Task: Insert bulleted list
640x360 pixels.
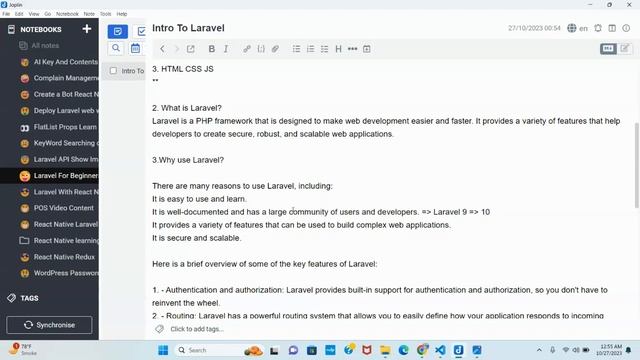Action: pos(296,49)
